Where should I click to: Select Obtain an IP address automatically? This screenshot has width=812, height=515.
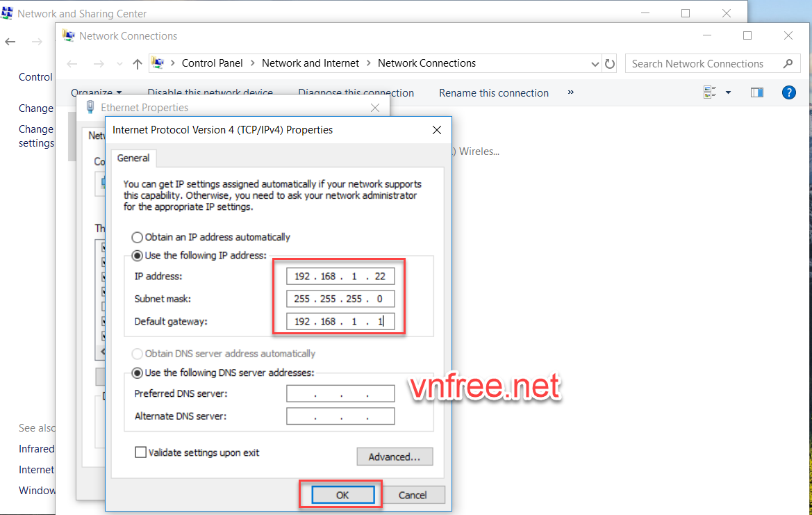click(138, 237)
